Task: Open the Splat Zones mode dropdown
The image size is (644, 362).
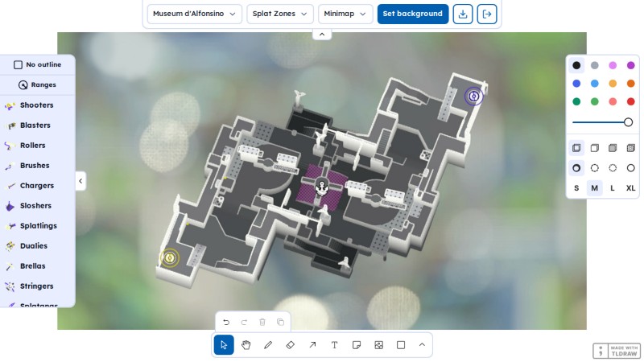Action: tap(280, 14)
